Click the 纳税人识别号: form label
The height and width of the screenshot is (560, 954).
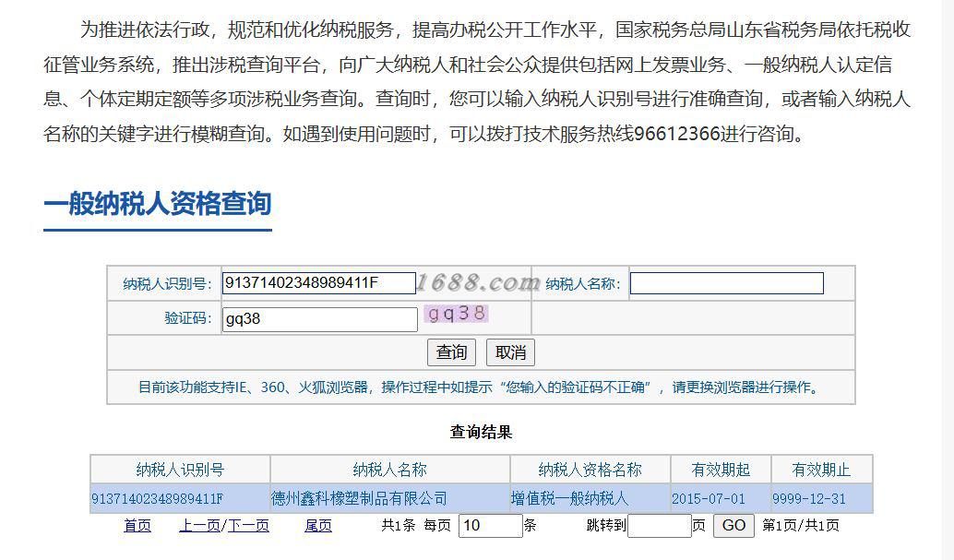[167, 283]
